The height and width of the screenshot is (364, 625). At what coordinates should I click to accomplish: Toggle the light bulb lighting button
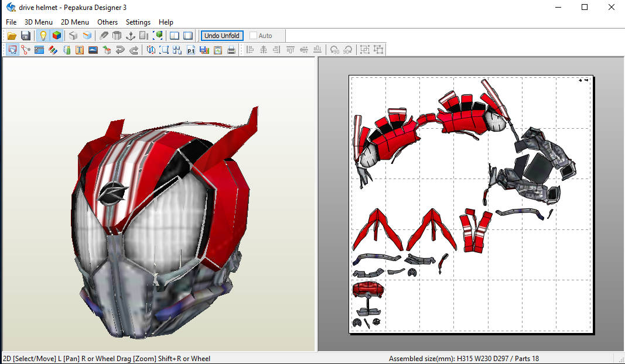(x=43, y=36)
